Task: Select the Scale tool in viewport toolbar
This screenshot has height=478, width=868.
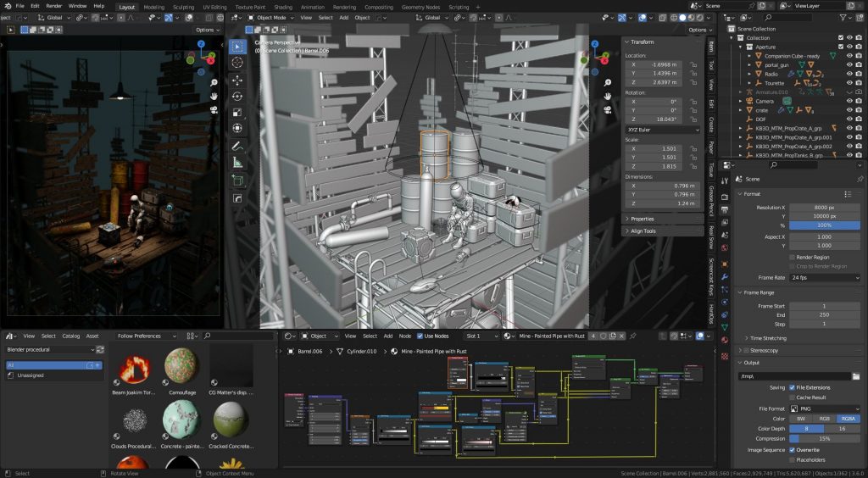Action: 237,113
